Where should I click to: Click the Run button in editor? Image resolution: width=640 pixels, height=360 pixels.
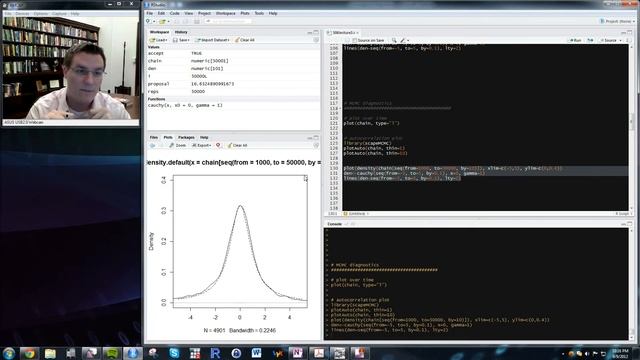pyautogui.click(x=575, y=40)
